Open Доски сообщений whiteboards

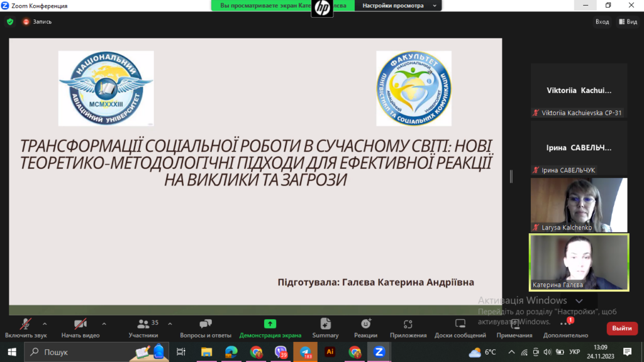460,326
